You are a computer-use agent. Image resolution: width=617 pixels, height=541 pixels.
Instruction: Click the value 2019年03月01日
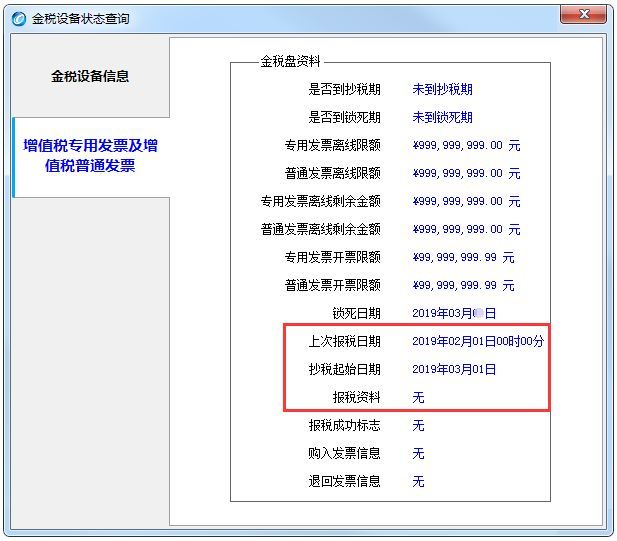pyautogui.click(x=454, y=369)
